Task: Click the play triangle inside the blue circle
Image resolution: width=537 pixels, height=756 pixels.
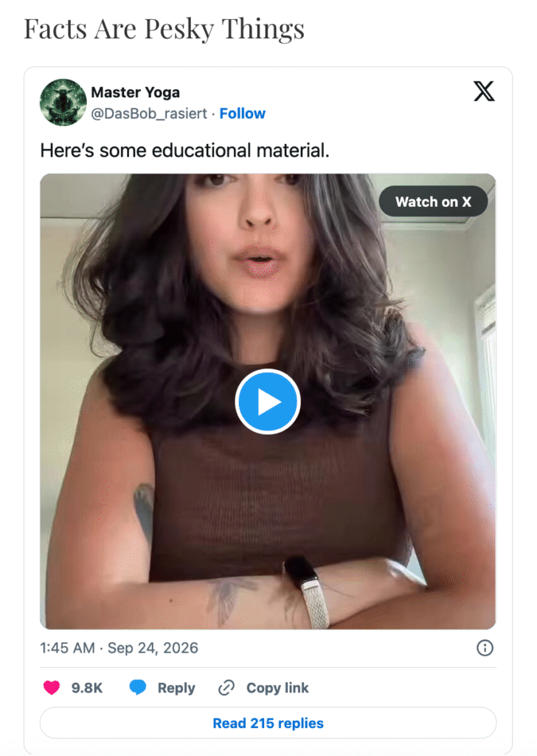Action: tap(269, 402)
